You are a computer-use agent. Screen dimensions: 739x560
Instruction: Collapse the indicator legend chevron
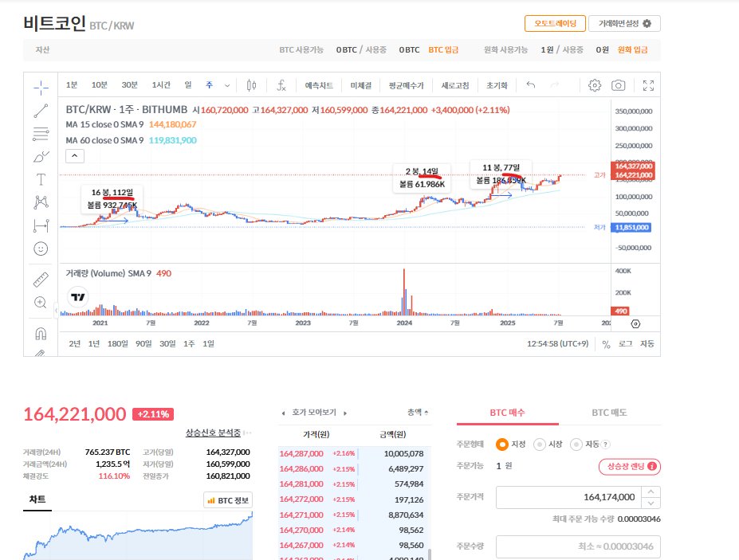point(75,156)
